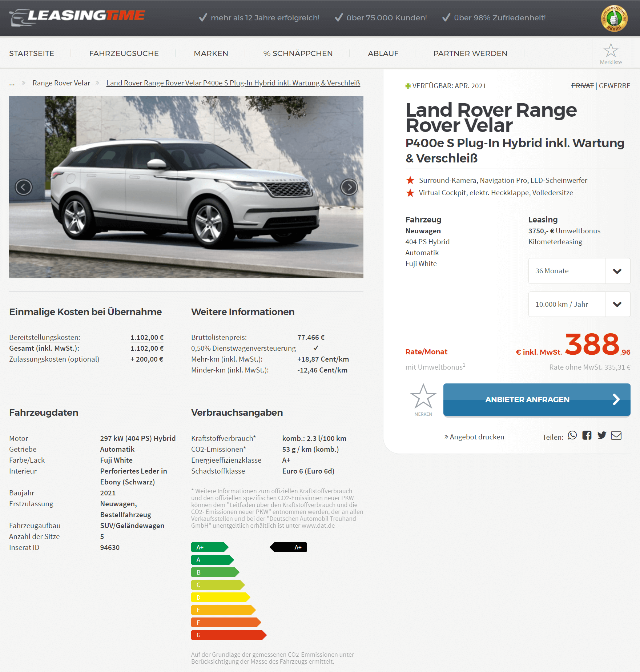Image resolution: width=640 pixels, height=672 pixels.
Task: Click the orange E efficiency bar
Action: (224, 610)
